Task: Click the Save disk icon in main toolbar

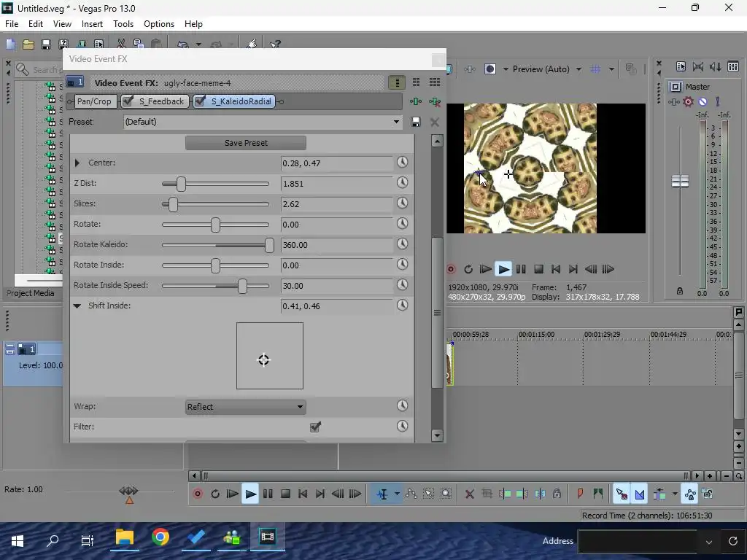Action: pos(46,44)
